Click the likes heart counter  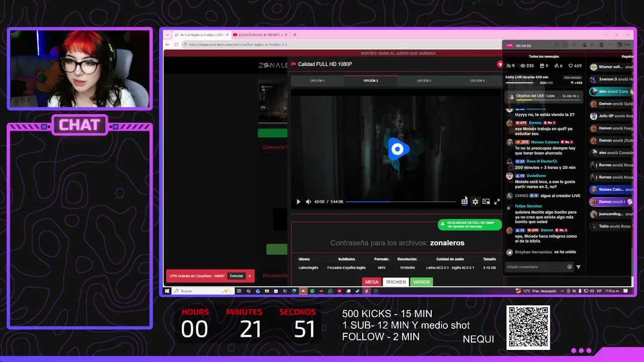[x=575, y=66]
